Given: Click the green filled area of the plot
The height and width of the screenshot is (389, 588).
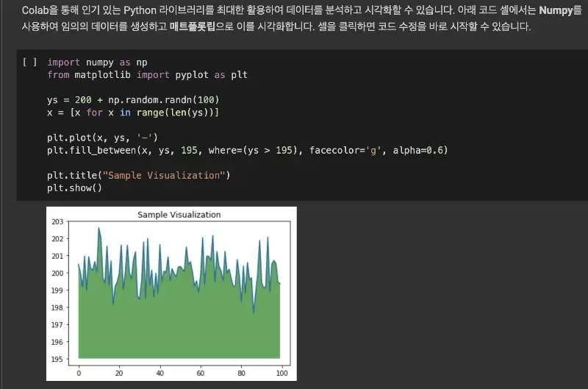Looking at the screenshot, I should click(x=176, y=324).
